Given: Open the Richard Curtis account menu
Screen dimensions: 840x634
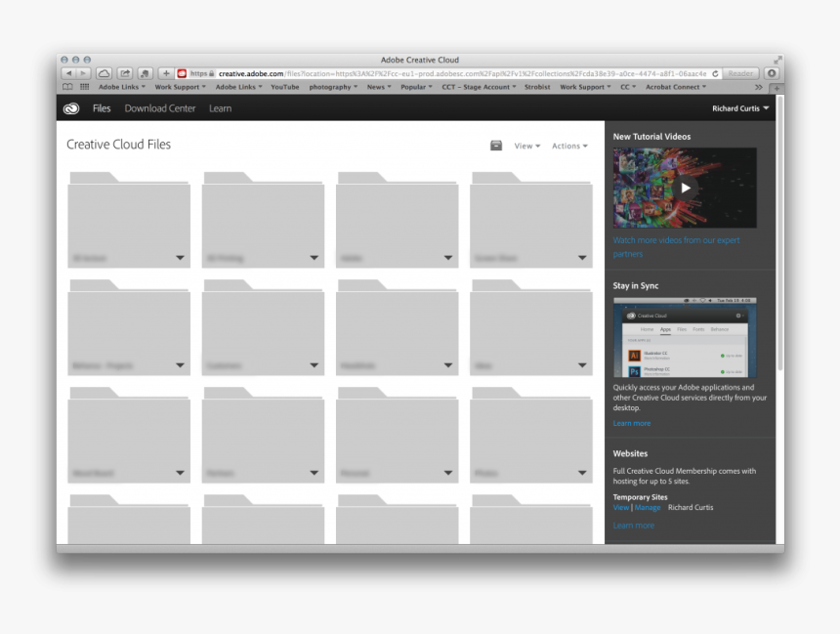Looking at the screenshot, I should [740, 108].
